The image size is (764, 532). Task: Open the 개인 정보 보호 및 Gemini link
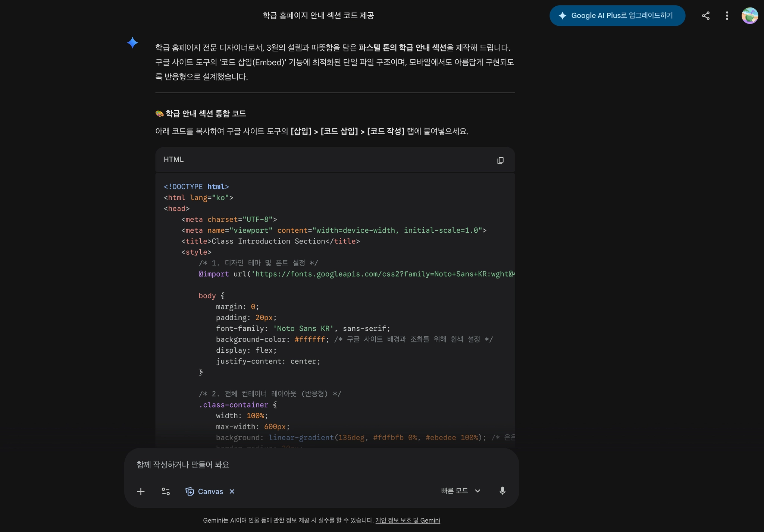coord(407,520)
